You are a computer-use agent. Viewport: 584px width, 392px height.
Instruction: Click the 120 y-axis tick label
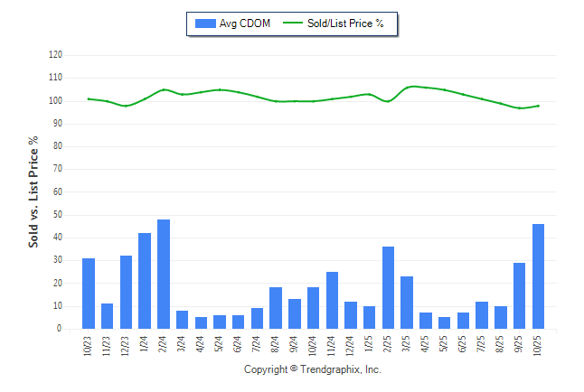click(55, 55)
